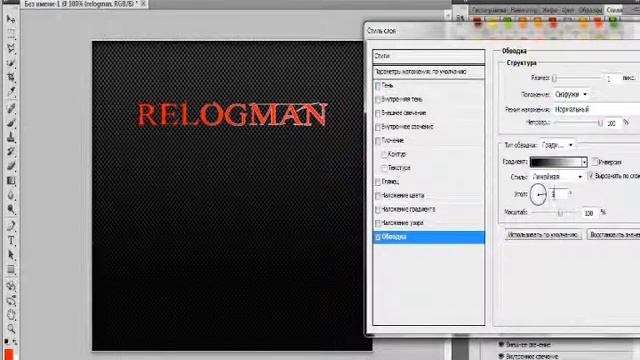Screen dimensions: 640x360
Task: Click the Размер (Size) slider
Action: click(x=578, y=78)
